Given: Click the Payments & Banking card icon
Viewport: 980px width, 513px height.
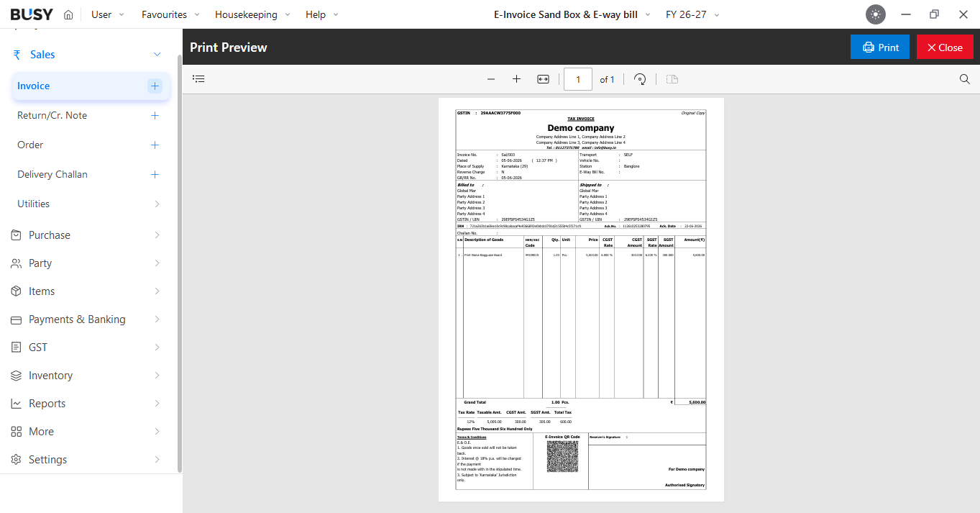Looking at the screenshot, I should coord(16,319).
